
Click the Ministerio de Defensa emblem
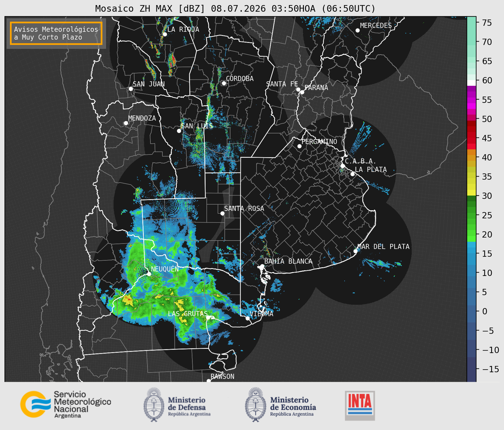pyautogui.click(x=154, y=405)
